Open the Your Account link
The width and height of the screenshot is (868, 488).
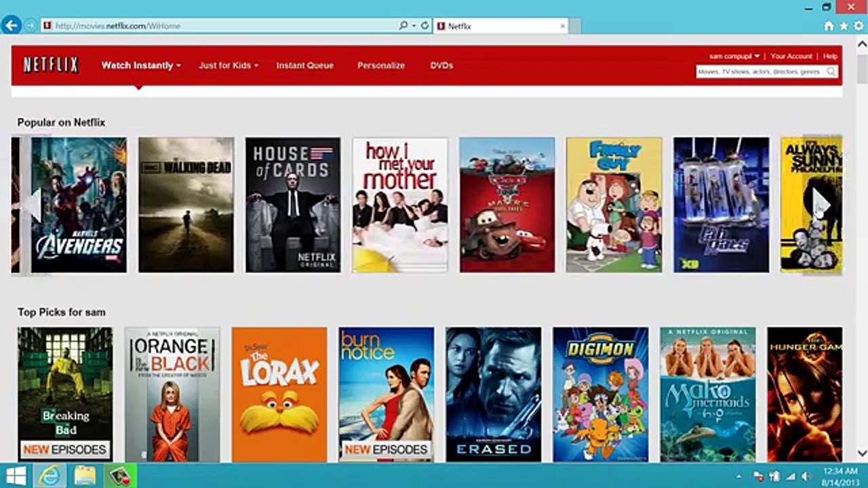tap(791, 56)
